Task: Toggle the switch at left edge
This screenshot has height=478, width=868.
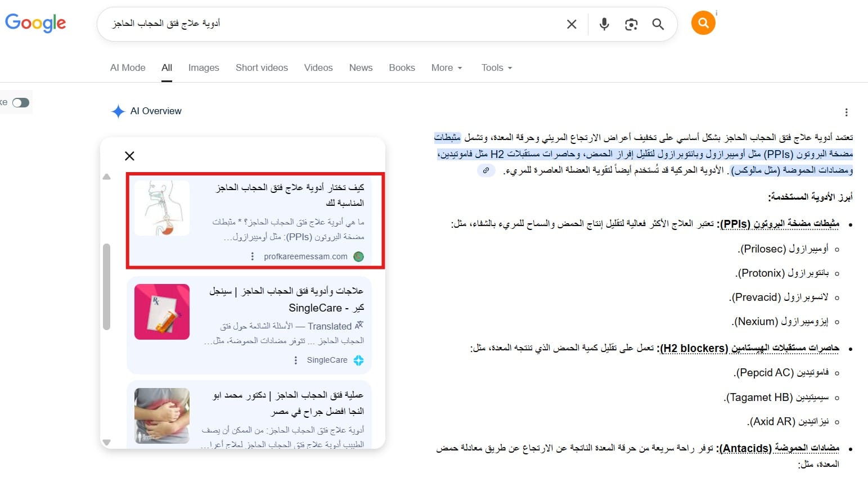Action: (x=21, y=102)
